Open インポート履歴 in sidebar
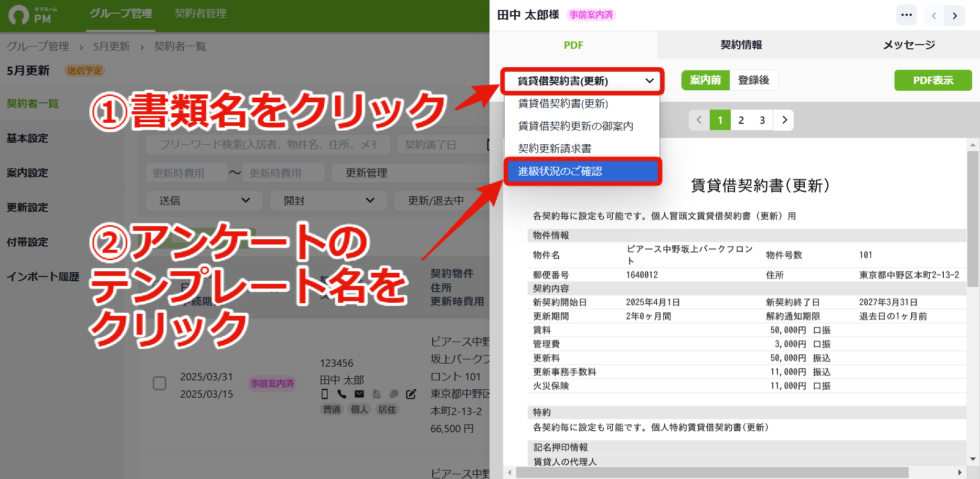This screenshot has width=980, height=479. pos(43,277)
